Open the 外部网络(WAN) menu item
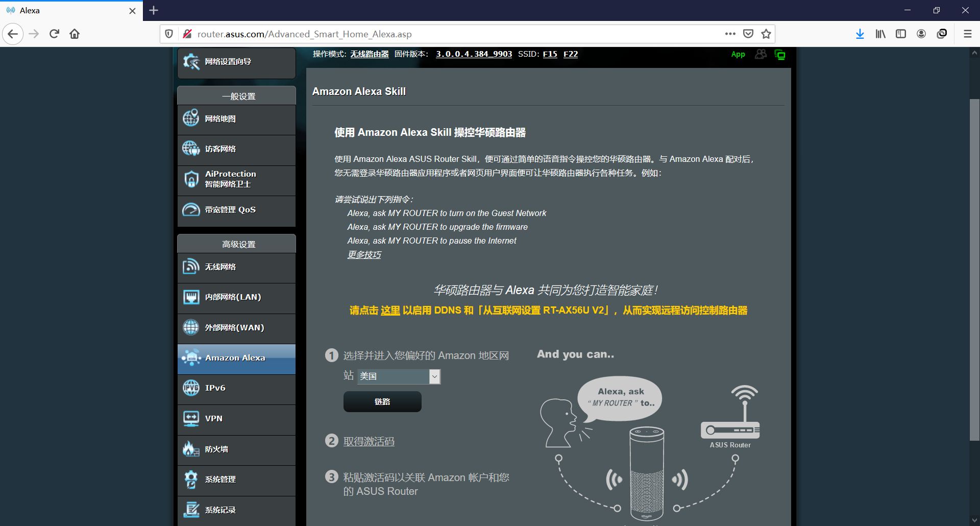Image resolution: width=980 pixels, height=526 pixels. 236,329
